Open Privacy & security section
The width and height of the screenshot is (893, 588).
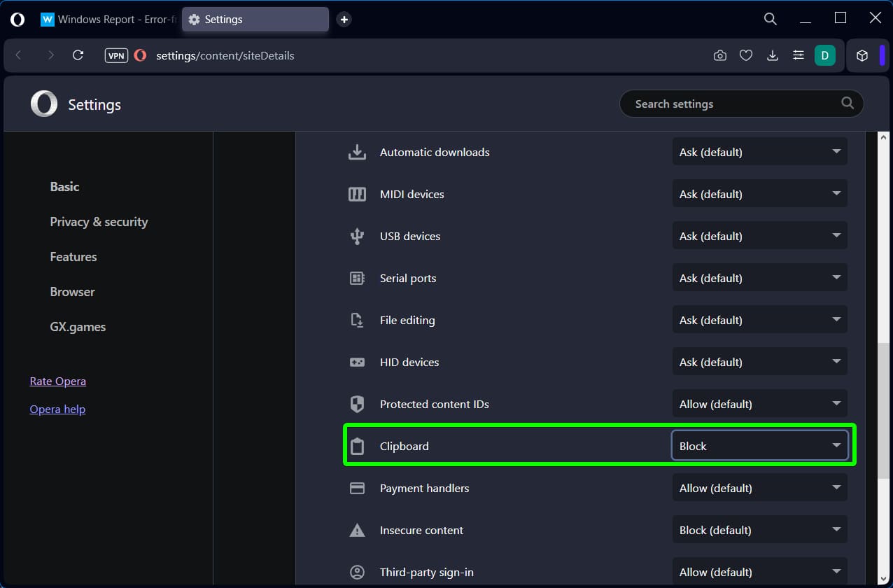click(x=99, y=222)
